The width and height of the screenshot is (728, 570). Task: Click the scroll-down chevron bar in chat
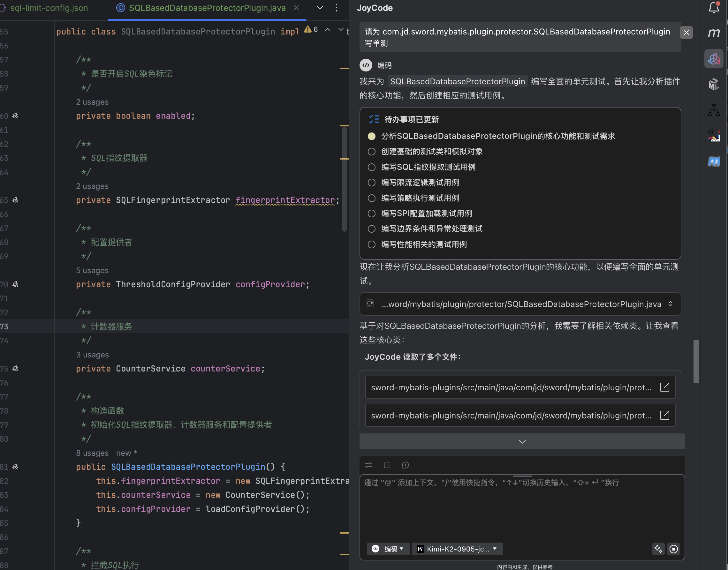522,441
